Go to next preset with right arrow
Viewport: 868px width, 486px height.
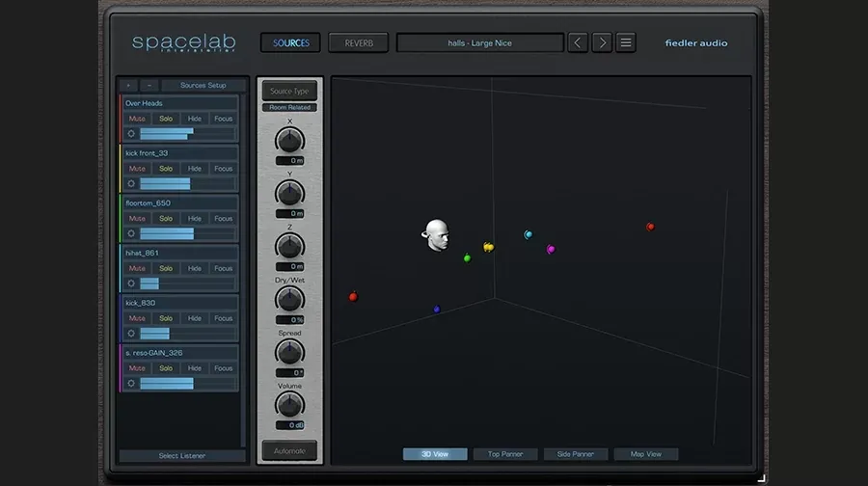click(602, 42)
